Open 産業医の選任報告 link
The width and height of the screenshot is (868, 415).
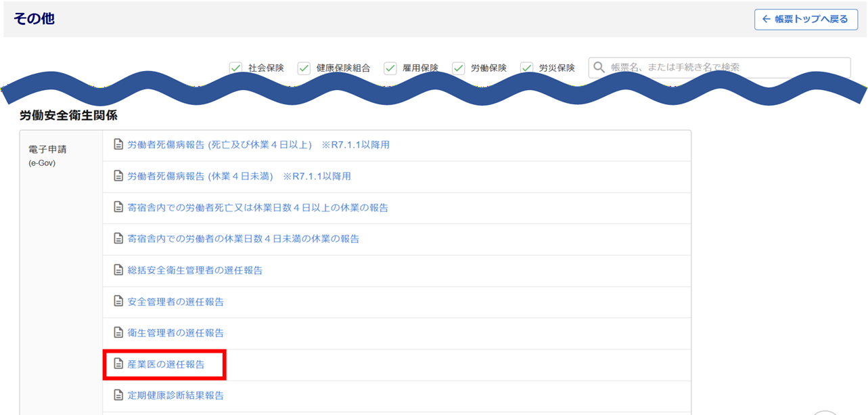(x=166, y=364)
